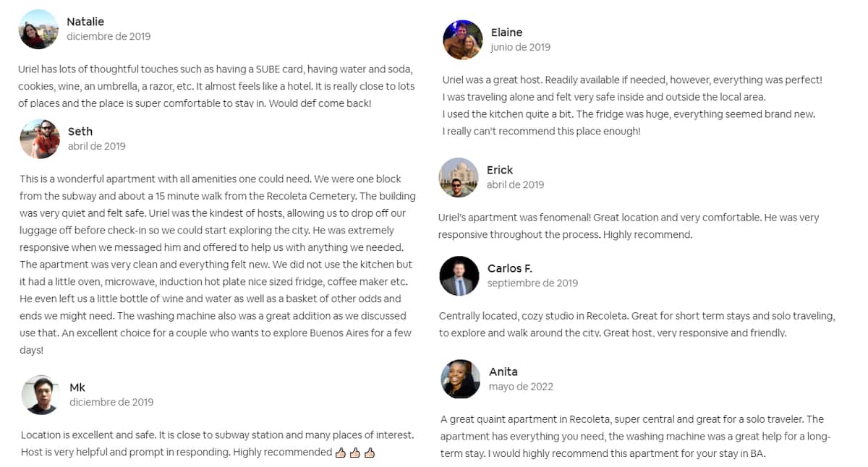Click Anita's review date mayo de 2022
868x467 pixels.
(x=521, y=387)
